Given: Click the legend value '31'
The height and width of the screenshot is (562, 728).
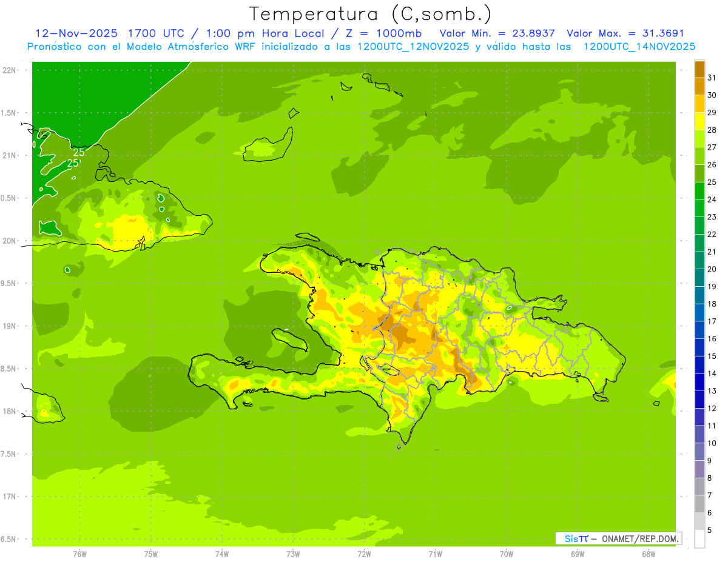Looking at the screenshot, I should (x=712, y=78).
